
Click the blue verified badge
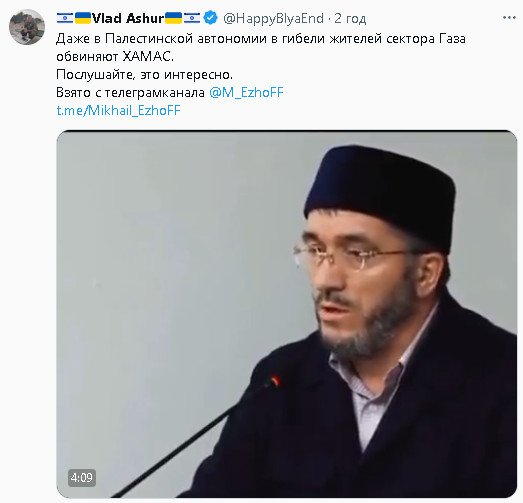(x=210, y=18)
